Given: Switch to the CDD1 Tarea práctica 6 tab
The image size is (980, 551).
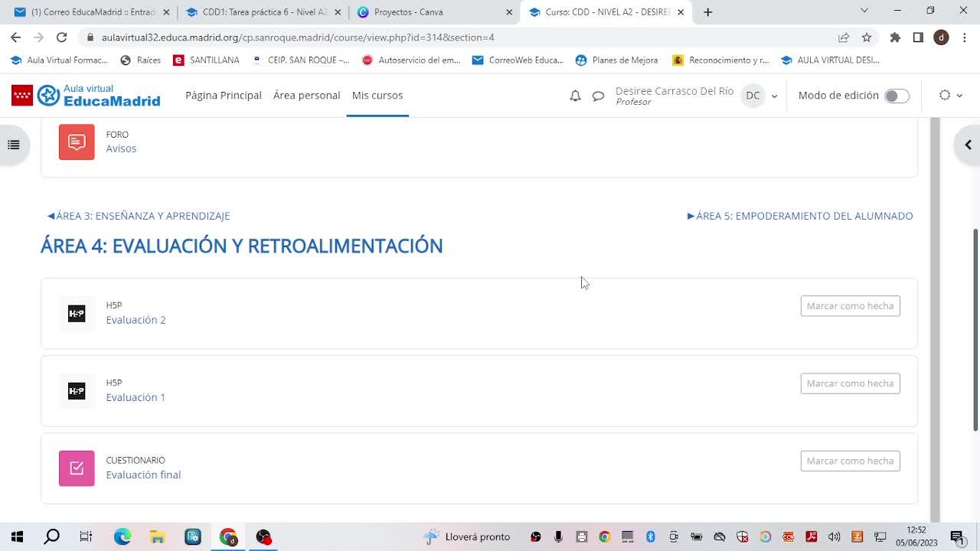Looking at the screenshot, I should [x=263, y=12].
